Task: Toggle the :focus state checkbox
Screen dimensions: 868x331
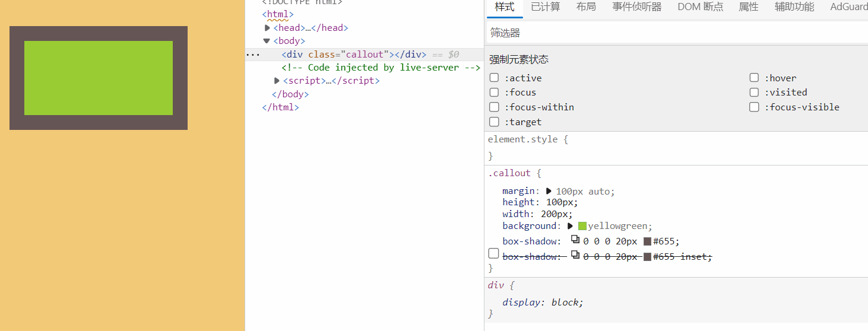Action: tap(494, 92)
